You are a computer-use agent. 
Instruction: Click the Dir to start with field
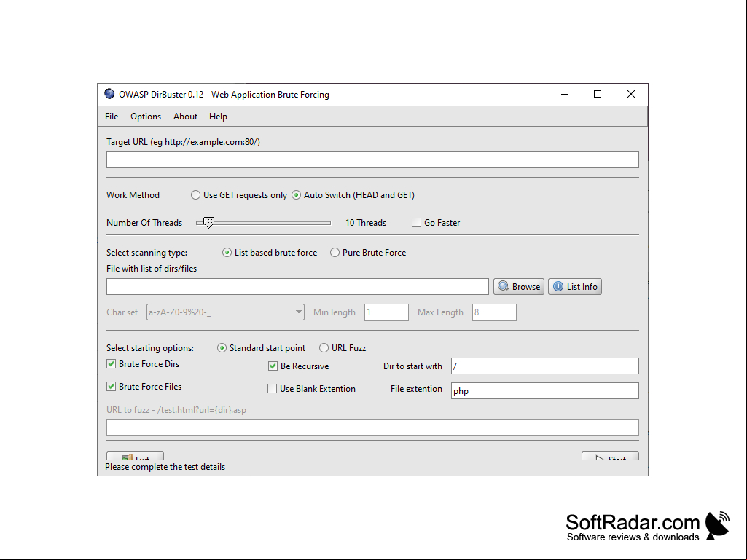point(545,366)
